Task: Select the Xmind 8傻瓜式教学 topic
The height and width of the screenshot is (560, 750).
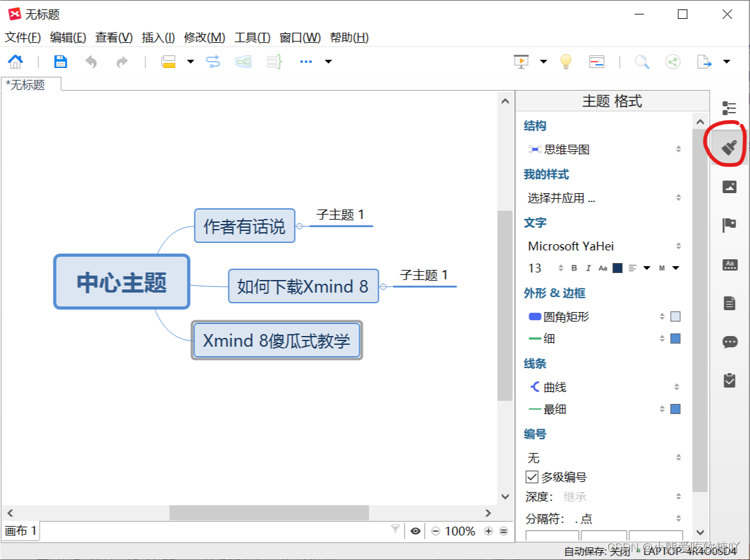Action: click(276, 340)
